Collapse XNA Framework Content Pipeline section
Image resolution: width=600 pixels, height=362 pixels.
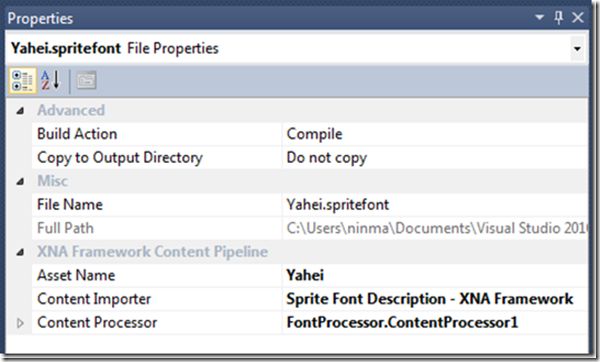20,252
